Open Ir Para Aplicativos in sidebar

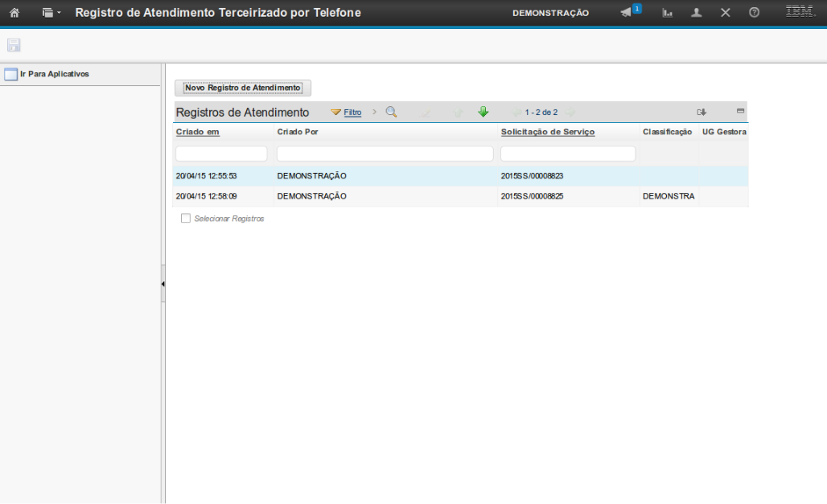54,74
